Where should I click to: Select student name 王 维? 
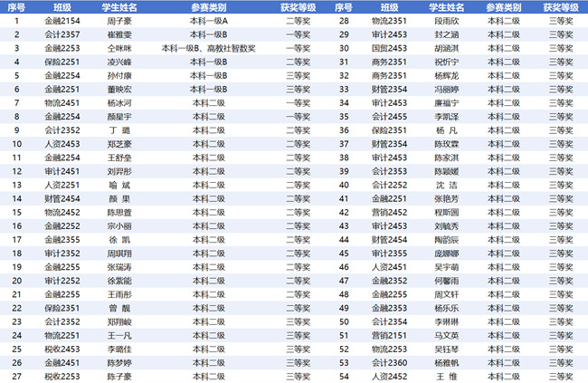[447, 376]
